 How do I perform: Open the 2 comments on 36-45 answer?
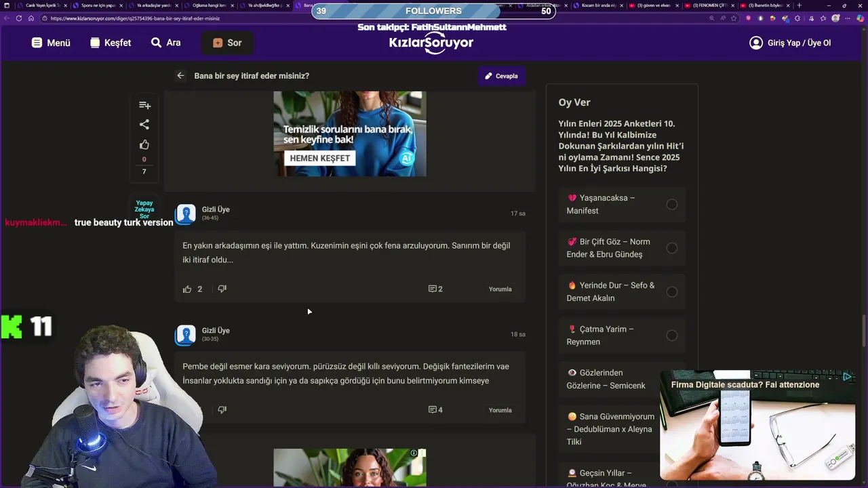pos(435,289)
